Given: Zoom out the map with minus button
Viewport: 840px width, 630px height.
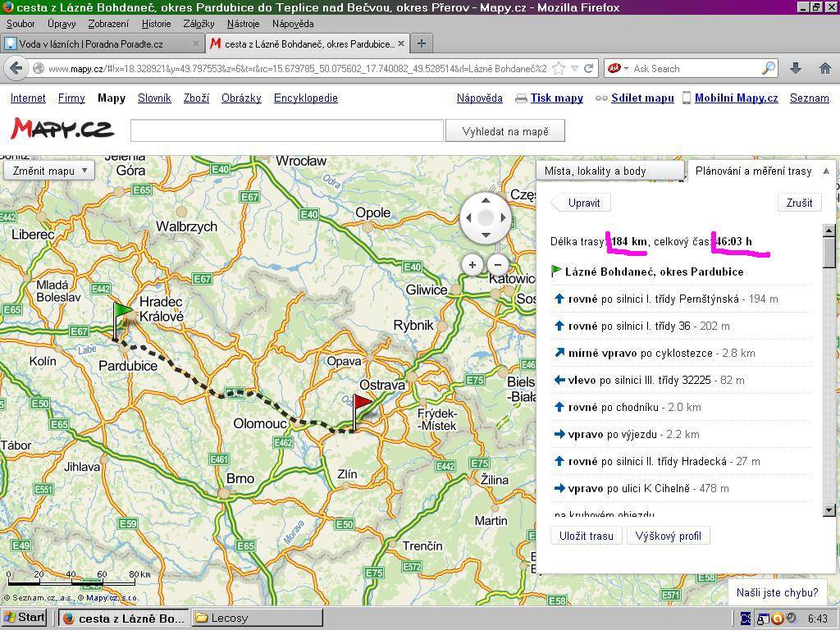Looking at the screenshot, I should (x=498, y=264).
